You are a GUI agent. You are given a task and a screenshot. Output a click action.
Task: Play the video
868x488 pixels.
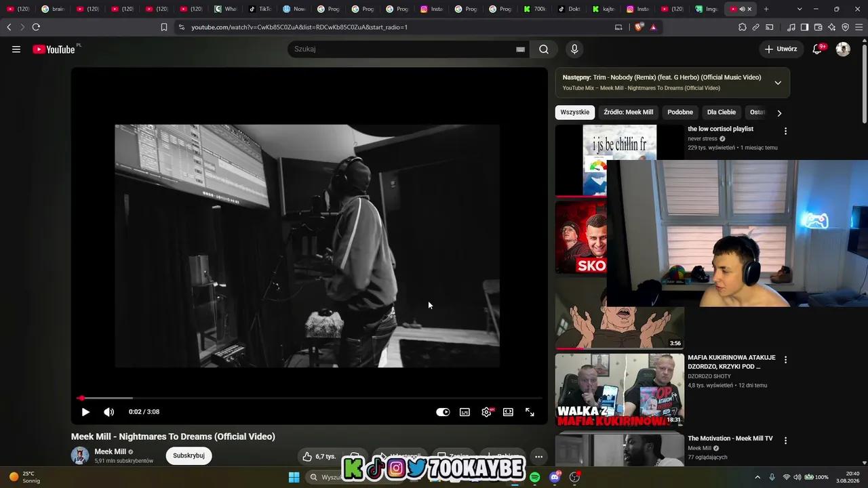pyautogui.click(x=85, y=412)
